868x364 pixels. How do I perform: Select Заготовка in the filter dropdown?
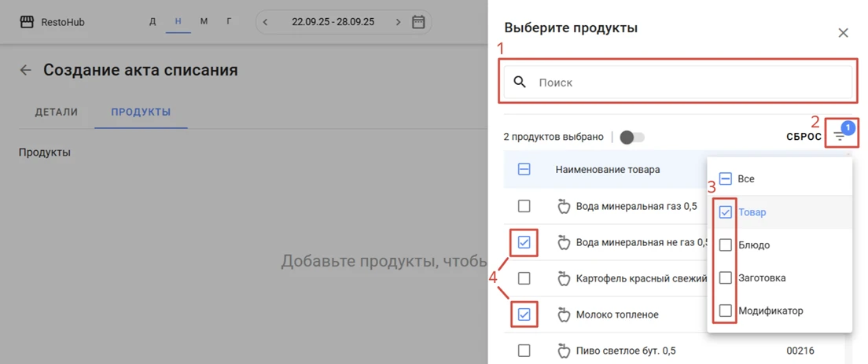(726, 278)
